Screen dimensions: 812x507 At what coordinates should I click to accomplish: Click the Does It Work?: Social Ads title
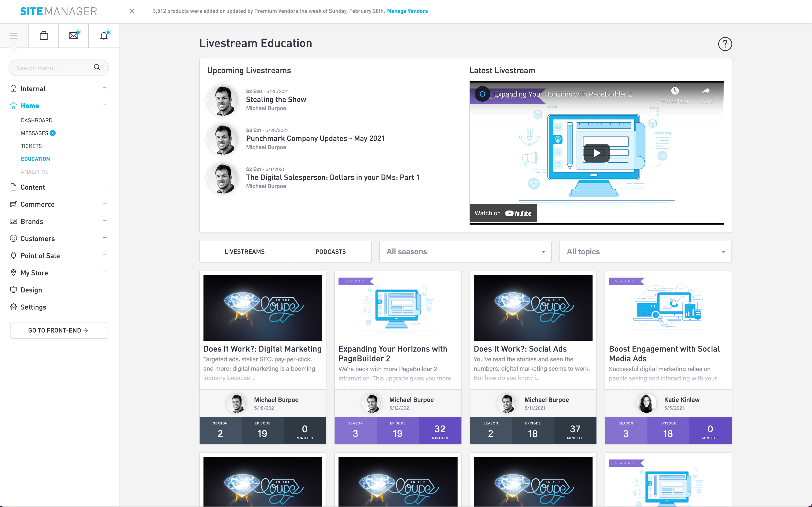click(520, 349)
